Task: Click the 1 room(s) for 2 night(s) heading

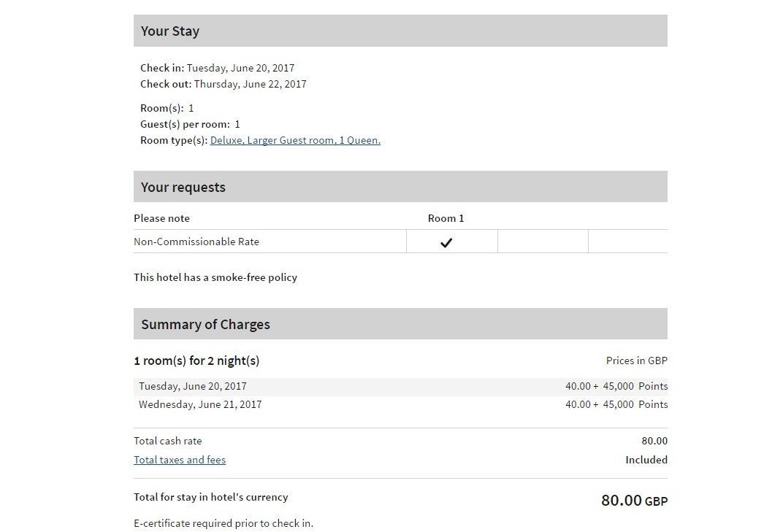Action: (197, 361)
